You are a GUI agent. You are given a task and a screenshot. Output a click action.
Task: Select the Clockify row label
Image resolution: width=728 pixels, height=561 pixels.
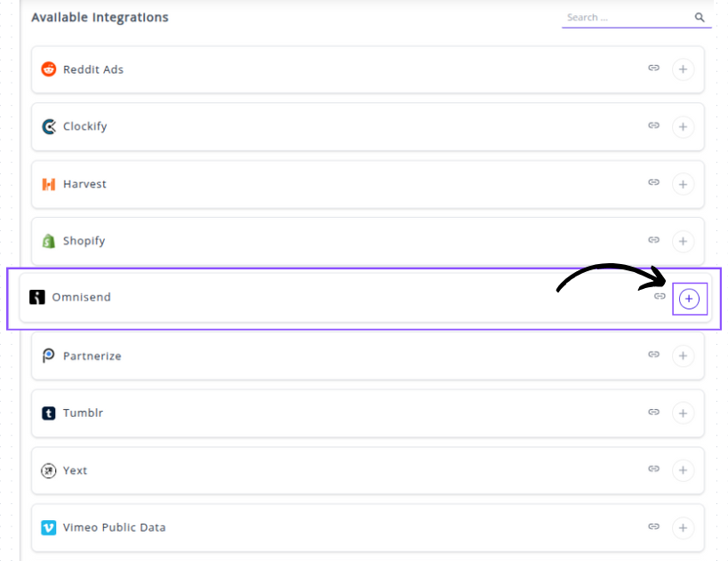[84, 126]
